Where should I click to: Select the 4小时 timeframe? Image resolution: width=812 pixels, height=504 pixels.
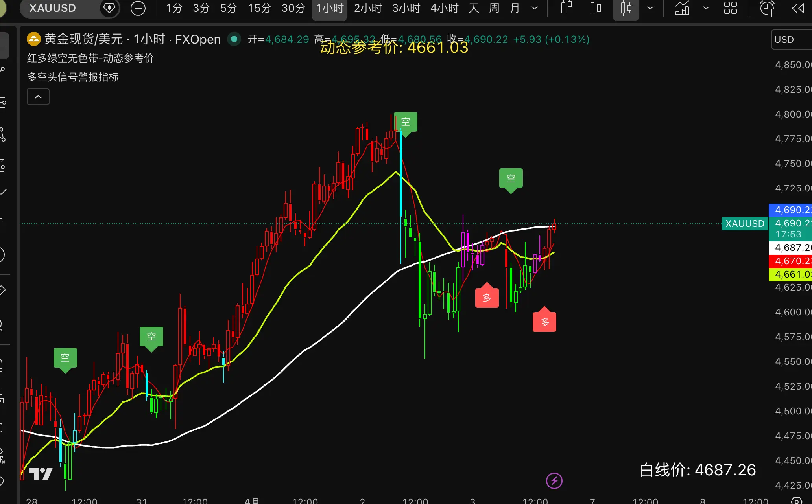click(x=444, y=8)
